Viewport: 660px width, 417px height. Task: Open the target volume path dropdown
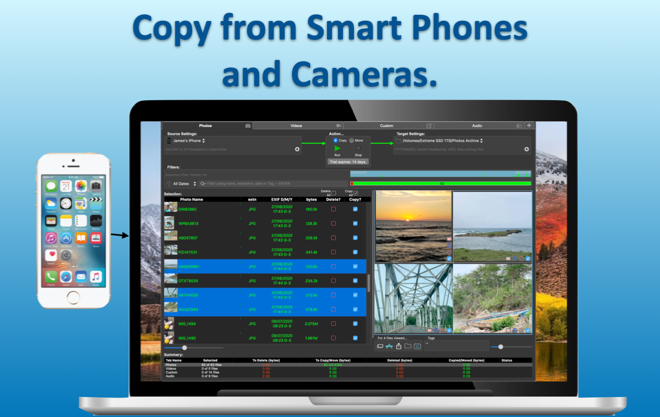(x=441, y=141)
